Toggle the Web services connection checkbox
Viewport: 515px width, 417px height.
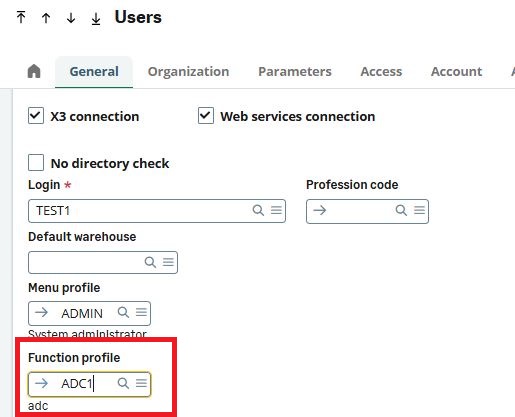coord(206,116)
